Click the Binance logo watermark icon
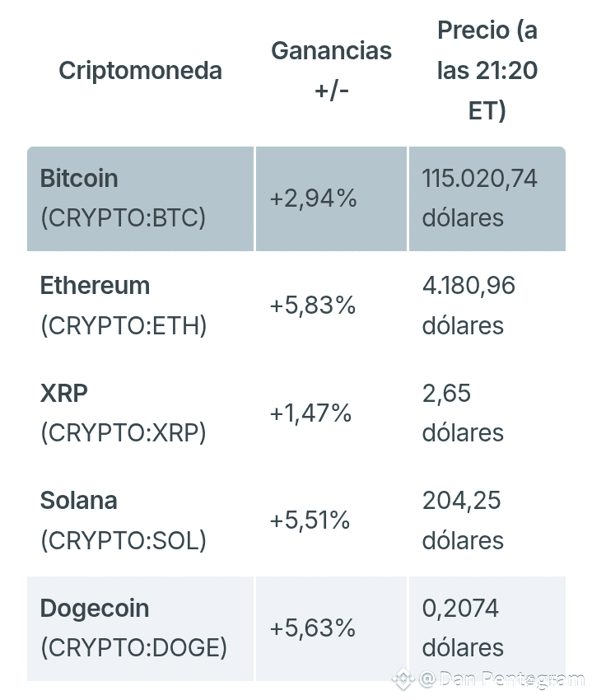This screenshot has width=592, height=700. click(403, 679)
